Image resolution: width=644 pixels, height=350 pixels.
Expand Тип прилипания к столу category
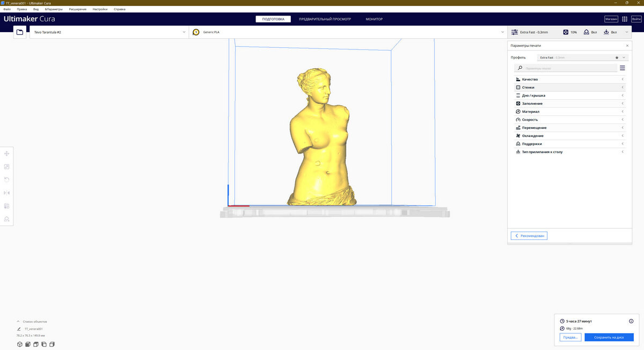click(569, 152)
